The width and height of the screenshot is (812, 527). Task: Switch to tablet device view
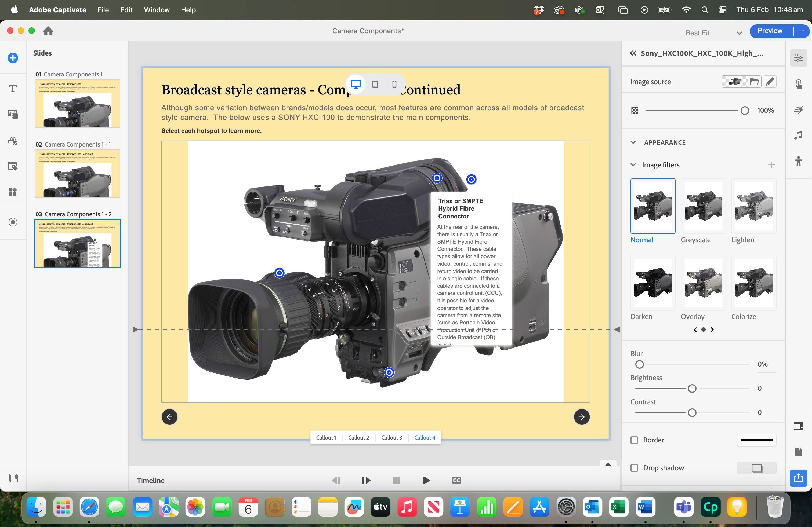[375, 84]
